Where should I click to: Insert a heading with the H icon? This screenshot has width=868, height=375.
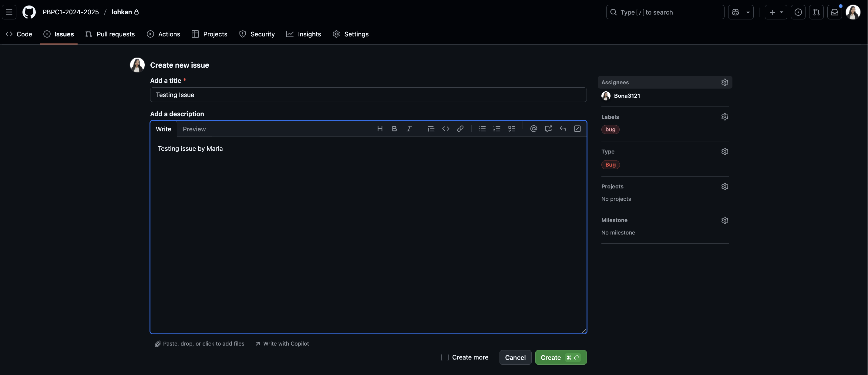tap(380, 129)
